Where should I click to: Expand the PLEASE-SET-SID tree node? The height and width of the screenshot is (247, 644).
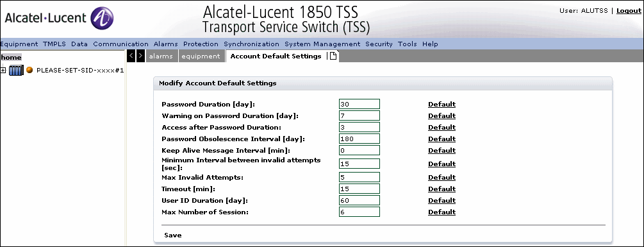coord(3,71)
